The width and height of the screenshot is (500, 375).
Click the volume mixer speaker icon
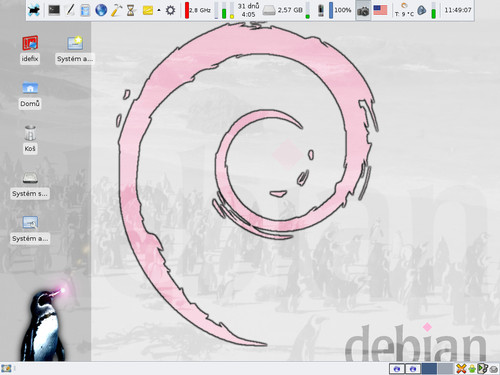point(422,10)
